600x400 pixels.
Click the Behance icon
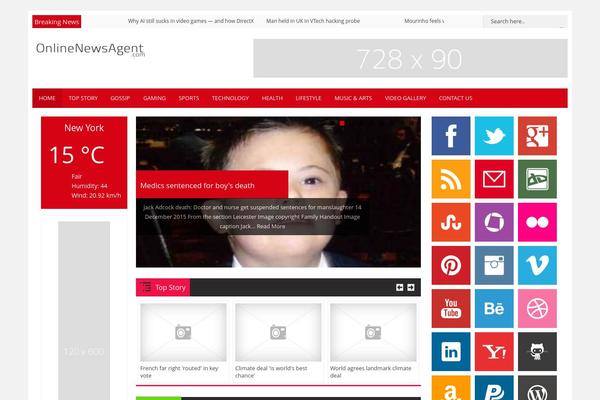click(x=494, y=309)
